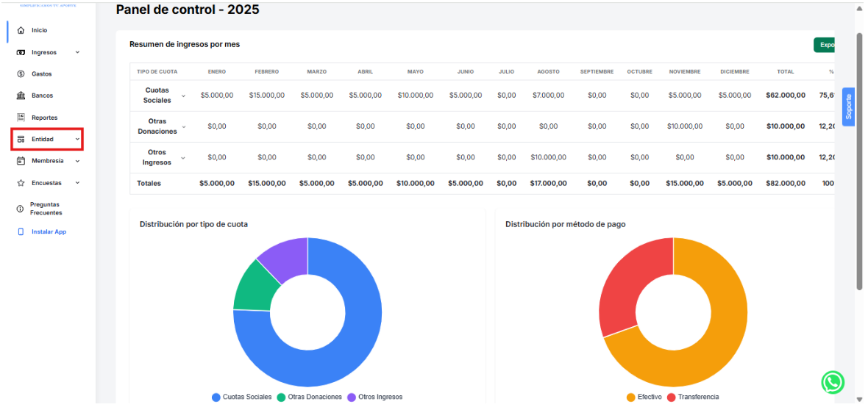Toggle Otras Donaciones legend item

[309, 397]
